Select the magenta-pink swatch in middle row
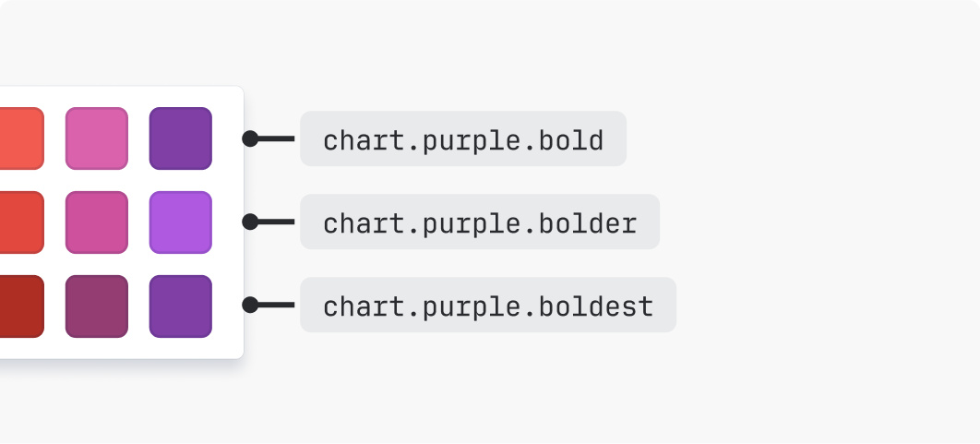980x444 pixels. (97, 222)
